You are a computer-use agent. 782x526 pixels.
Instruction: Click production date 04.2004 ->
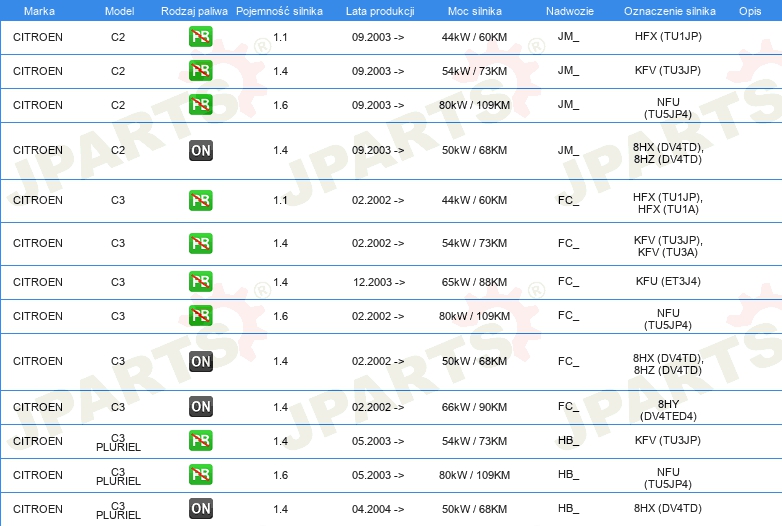point(378,509)
